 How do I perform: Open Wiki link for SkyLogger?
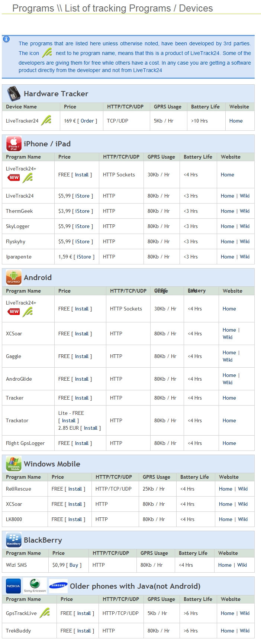click(x=245, y=226)
